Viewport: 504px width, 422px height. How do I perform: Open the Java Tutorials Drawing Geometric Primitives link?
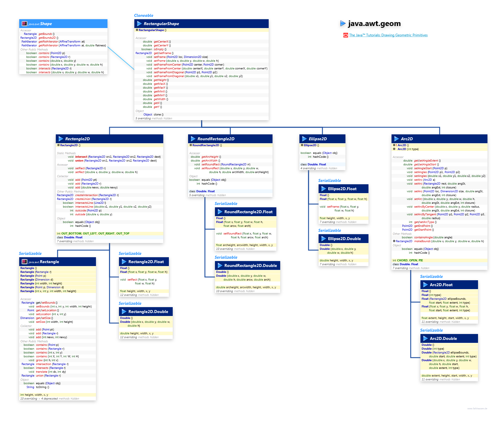tap(388, 35)
